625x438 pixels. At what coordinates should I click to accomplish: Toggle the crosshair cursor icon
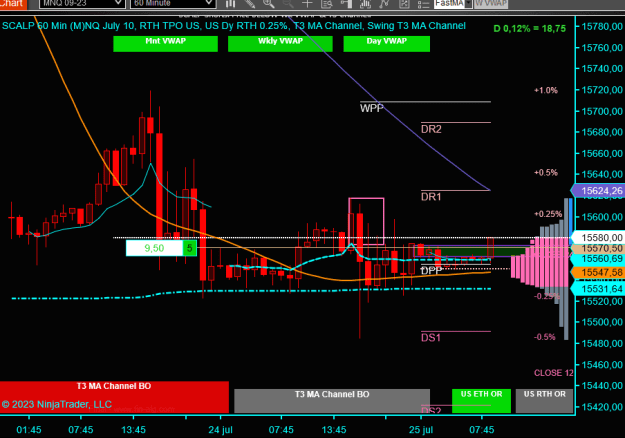307,4
